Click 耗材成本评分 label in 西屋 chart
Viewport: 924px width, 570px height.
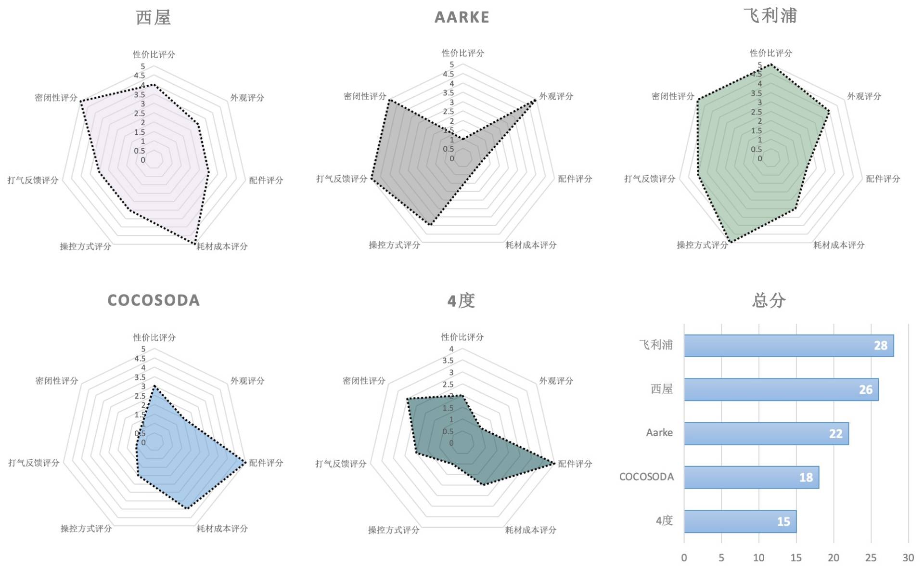point(222,246)
